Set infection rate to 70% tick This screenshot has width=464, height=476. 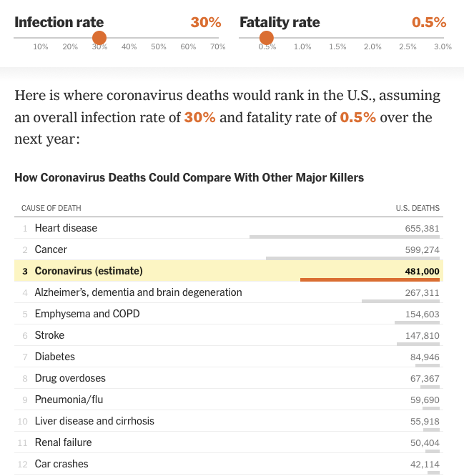tap(217, 38)
